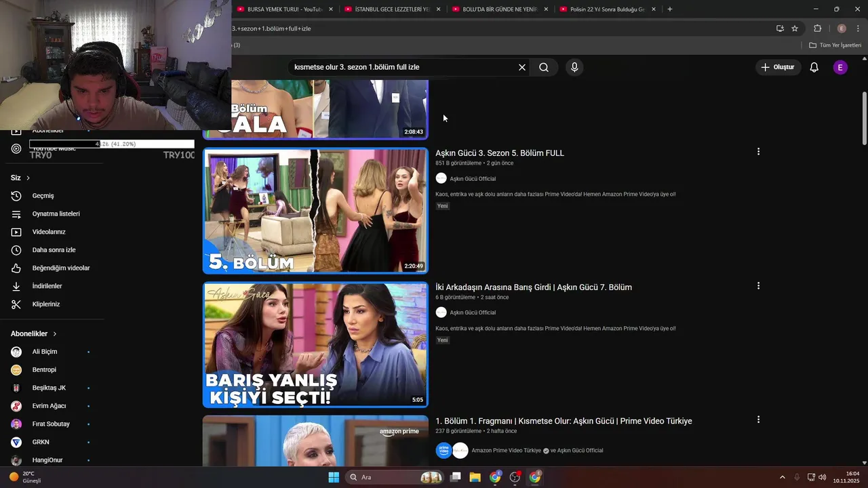Open Aşkın Gücü Official channel under 7. Bölüm
Image resolution: width=868 pixels, height=488 pixels.
[473, 312]
